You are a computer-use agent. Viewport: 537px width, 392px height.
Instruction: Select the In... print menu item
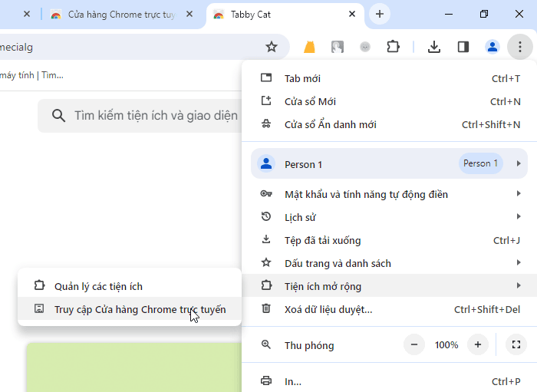[x=389, y=381]
